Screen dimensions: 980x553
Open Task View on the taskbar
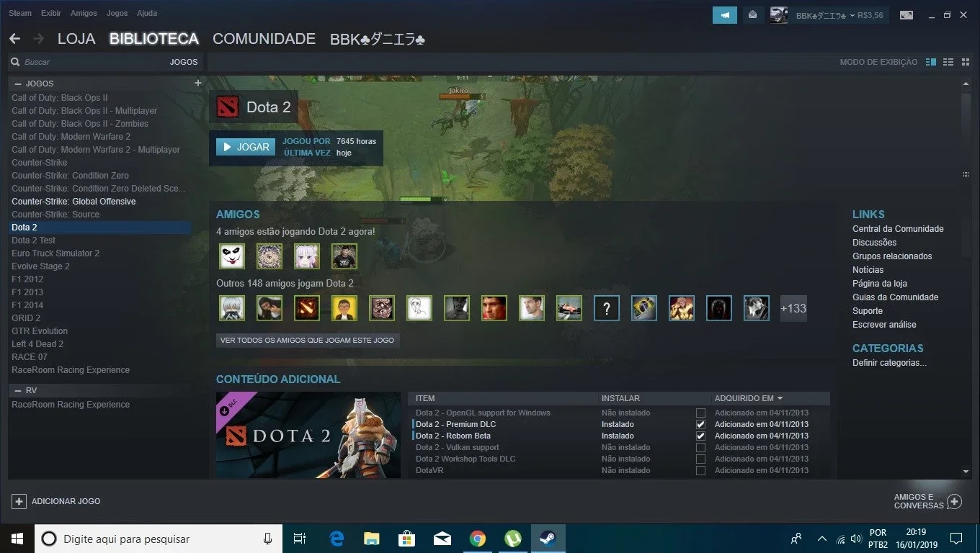[300, 539]
